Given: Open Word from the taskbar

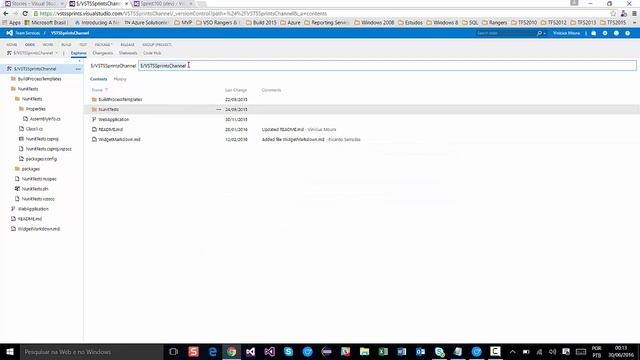Looking at the screenshot, I should click(x=402, y=352).
